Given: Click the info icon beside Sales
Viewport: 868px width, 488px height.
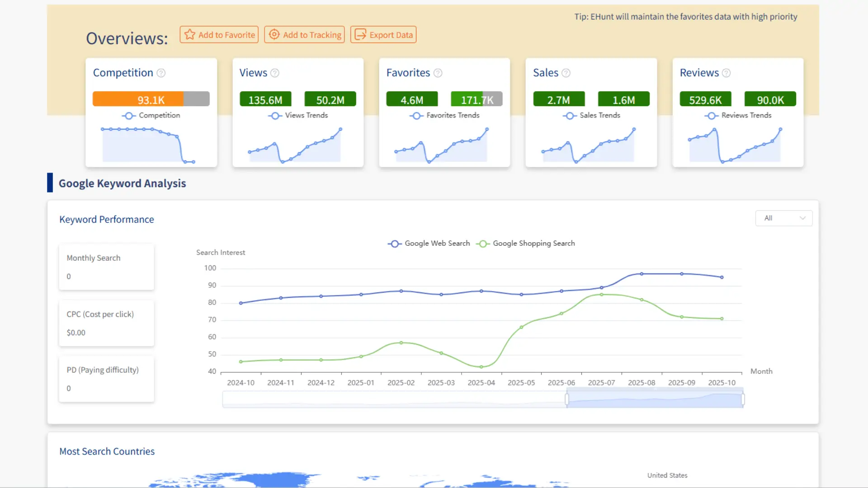Looking at the screenshot, I should [566, 73].
